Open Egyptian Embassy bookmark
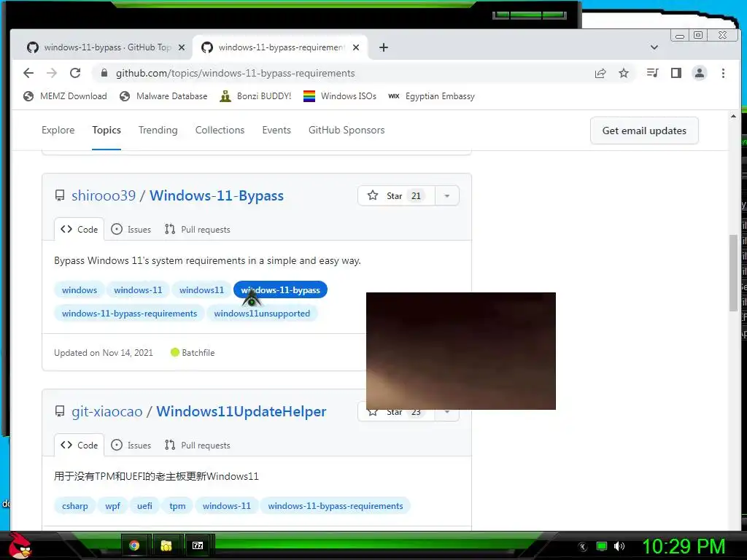Image resolution: width=747 pixels, height=560 pixels. pos(432,96)
